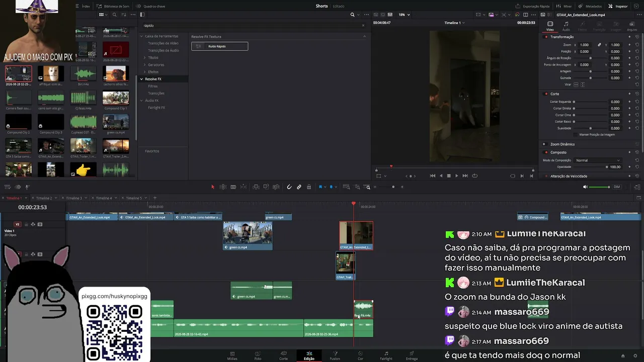Click the Zoom X value field
The height and width of the screenshot is (362, 644).
pyautogui.click(x=585, y=45)
